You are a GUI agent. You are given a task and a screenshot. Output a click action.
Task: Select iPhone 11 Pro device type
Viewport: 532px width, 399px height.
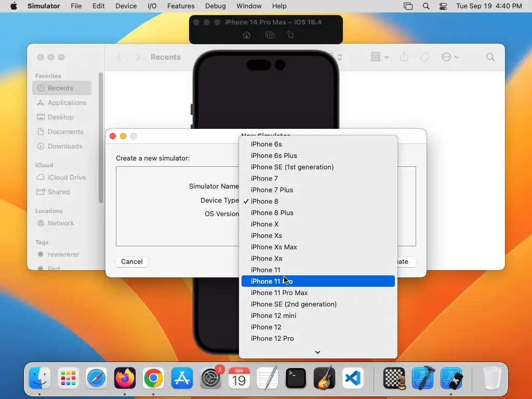click(318, 281)
